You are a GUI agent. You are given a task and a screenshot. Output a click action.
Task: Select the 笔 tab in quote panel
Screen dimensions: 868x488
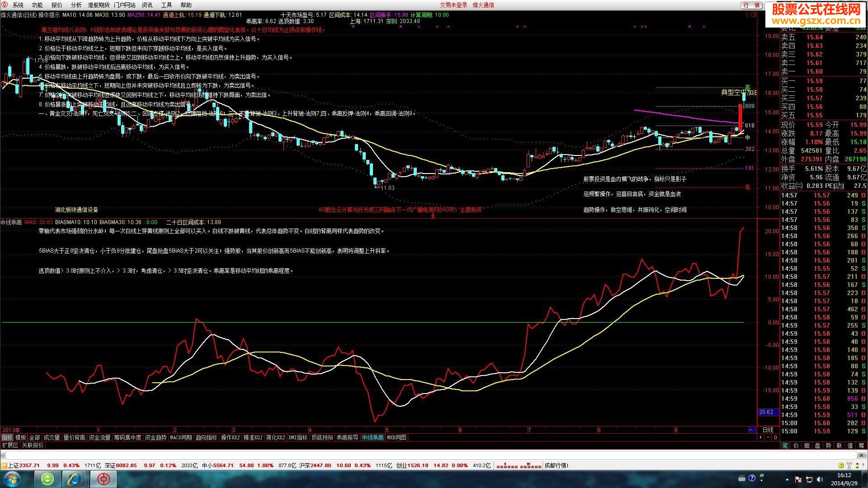click(x=785, y=446)
